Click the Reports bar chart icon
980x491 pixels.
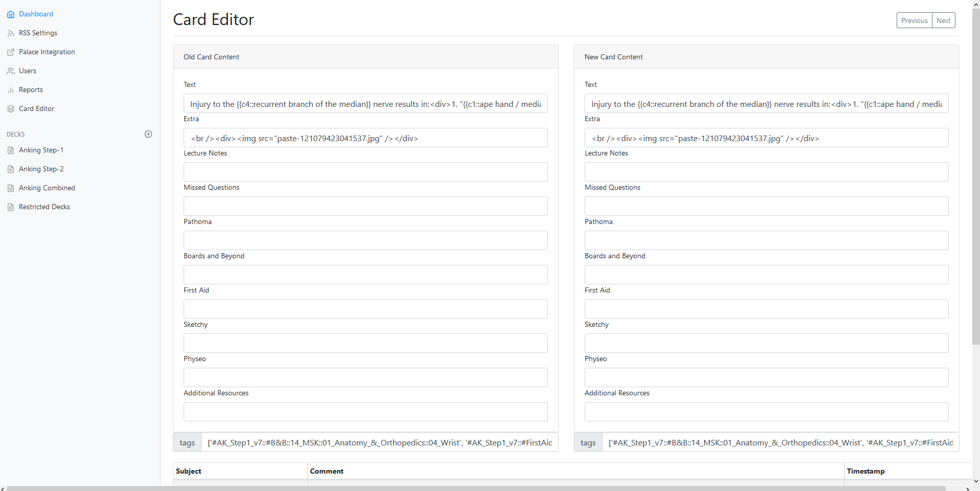point(11,90)
